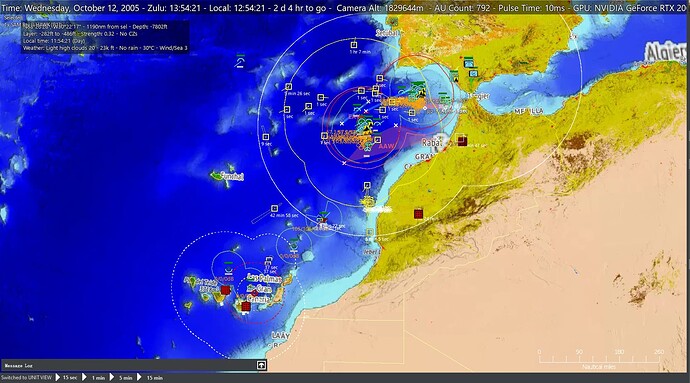Select red facility square on Tenerife
Image resolution: width=690 pixels, height=383 pixels.
226,290
